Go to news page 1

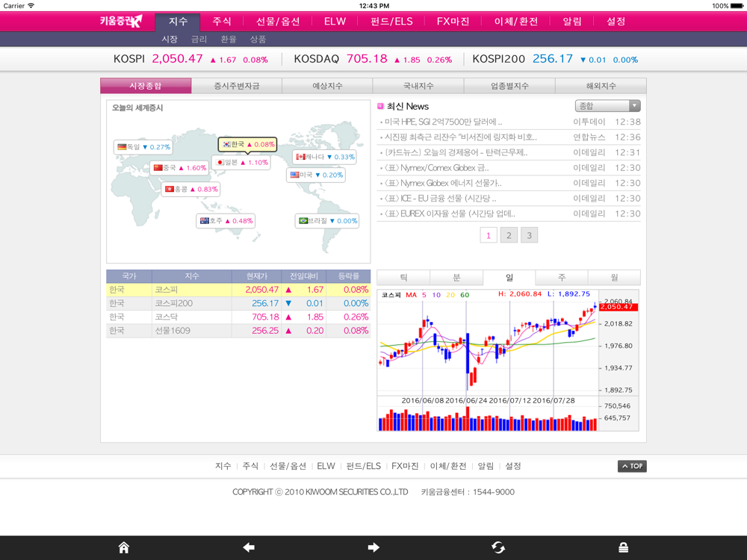(x=489, y=235)
